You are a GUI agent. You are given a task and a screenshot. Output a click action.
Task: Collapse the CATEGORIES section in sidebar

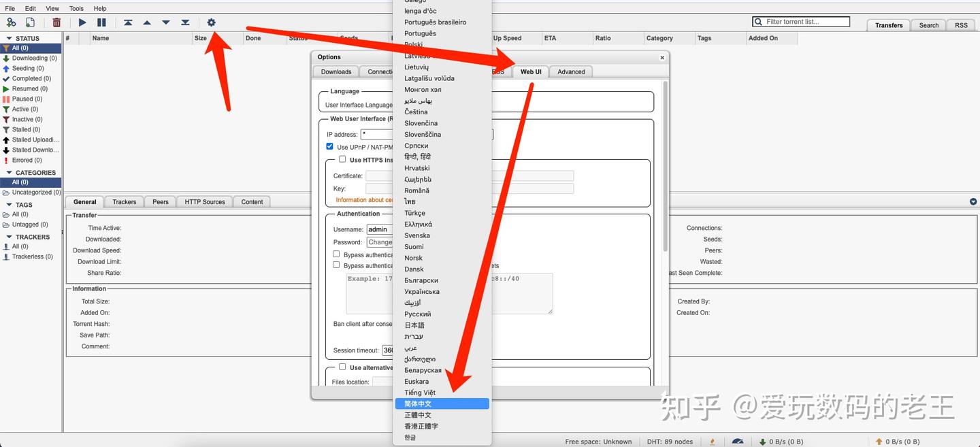pos(10,173)
